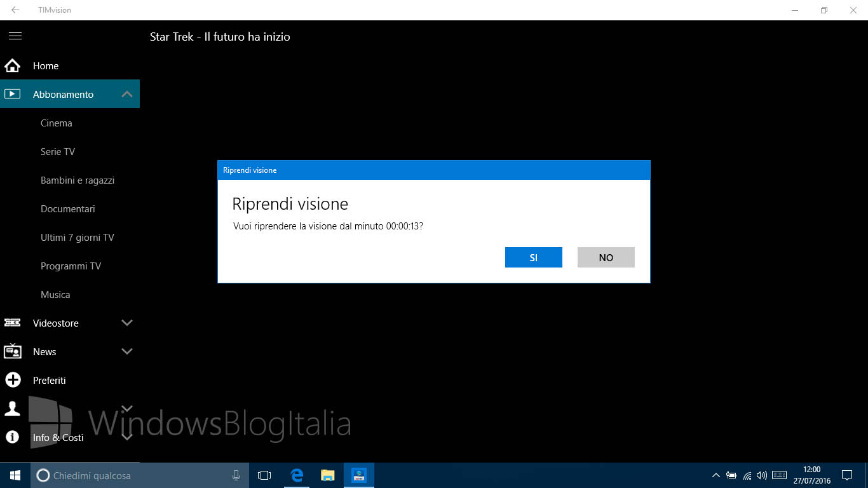Viewport: 868px width, 488px height.
Task: Click the Home house icon
Action: coord(13,65)
